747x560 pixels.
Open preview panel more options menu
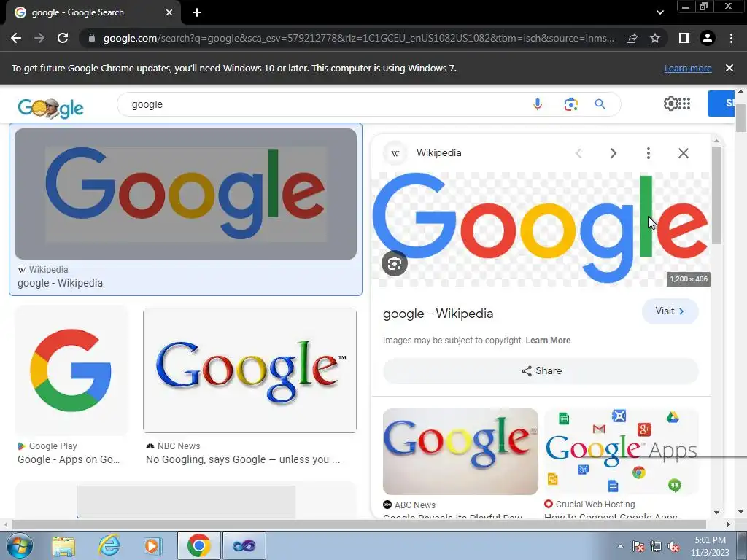(649, 153)
